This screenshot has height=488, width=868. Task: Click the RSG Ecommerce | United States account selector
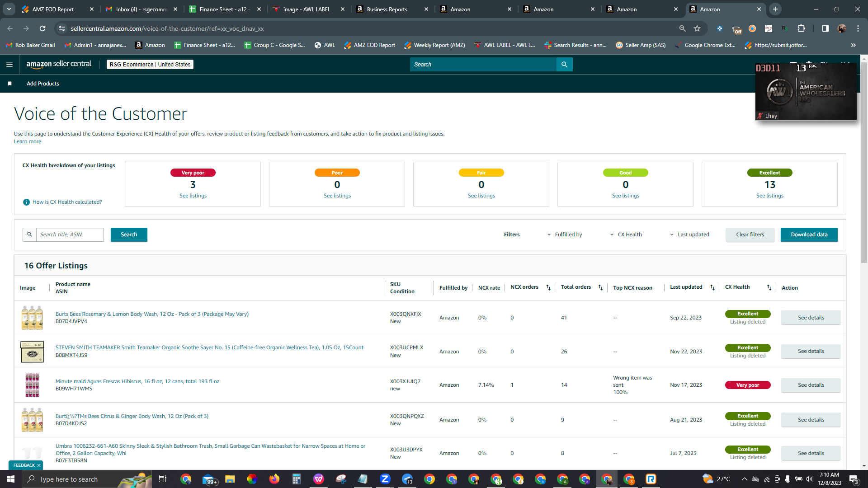click(x=150, y=65)
